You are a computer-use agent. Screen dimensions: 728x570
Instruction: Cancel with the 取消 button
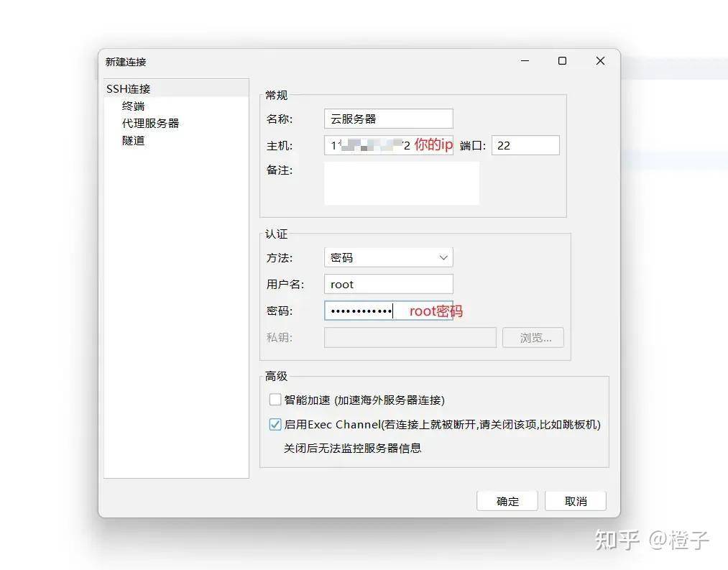pos(576,501)
